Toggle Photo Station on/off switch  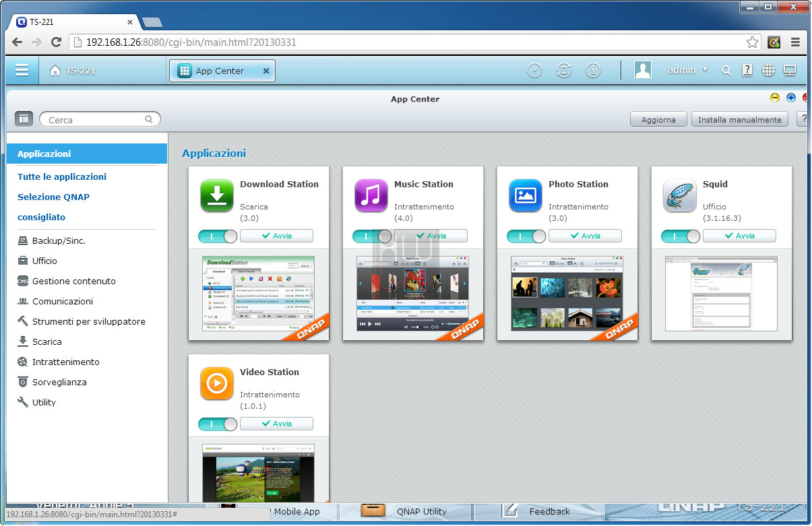point(526,236)
